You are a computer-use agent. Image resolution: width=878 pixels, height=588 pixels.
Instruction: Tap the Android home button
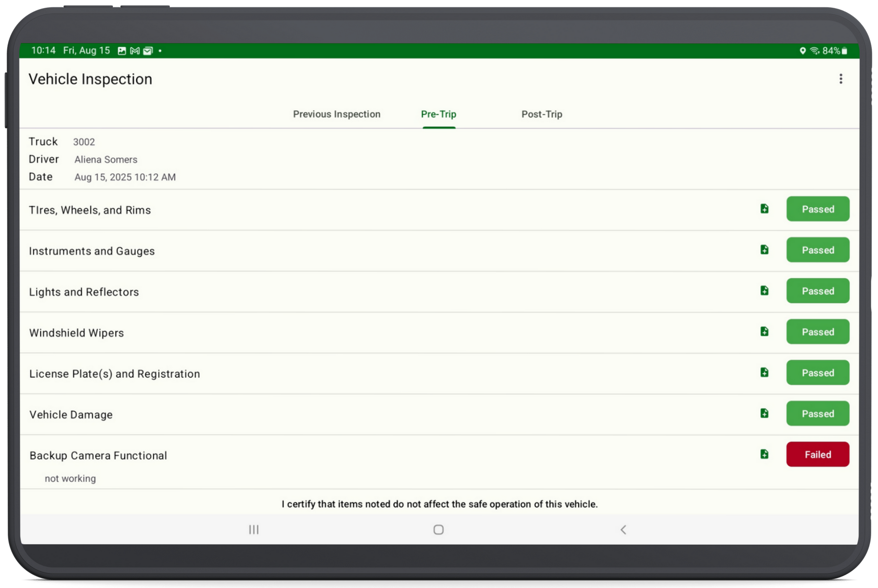pos(439,529)
